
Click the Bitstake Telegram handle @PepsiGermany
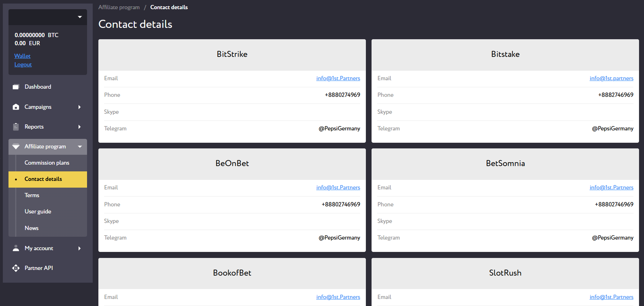613,129
